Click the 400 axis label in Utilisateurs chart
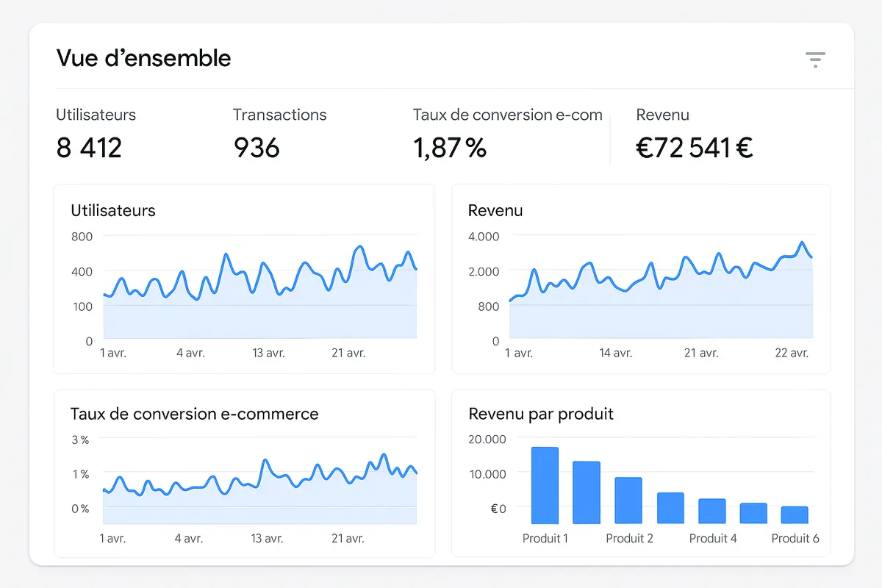 82,271
